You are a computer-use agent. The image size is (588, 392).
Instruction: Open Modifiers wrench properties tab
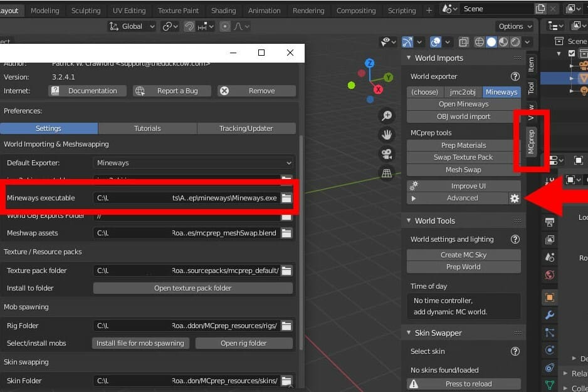pyautogui.click(x=550, y=315)
